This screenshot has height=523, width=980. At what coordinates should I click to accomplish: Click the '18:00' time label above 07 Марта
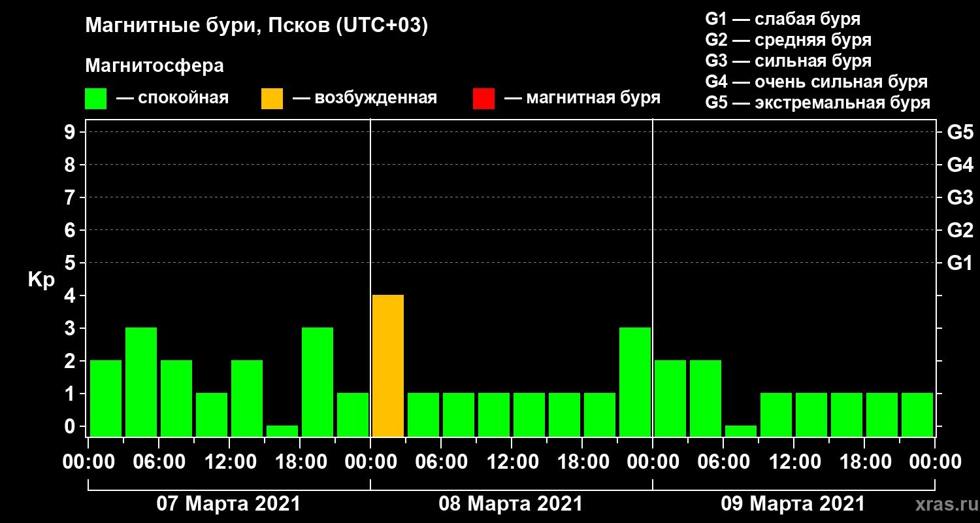tap(300, 462)
